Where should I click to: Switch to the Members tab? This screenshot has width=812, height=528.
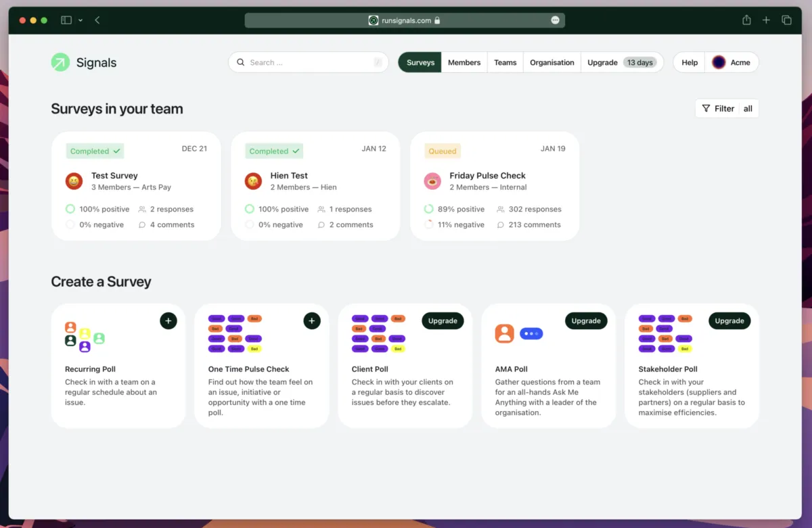(464, 62)
